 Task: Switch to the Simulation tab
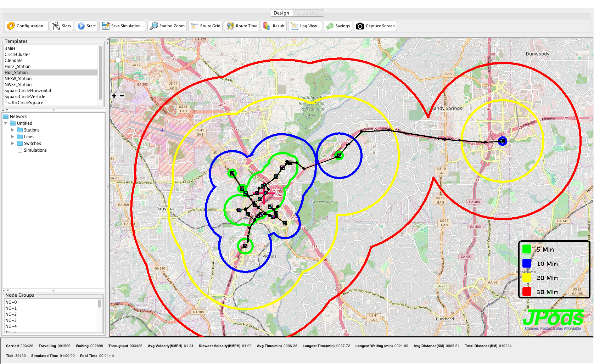(309, 13)
